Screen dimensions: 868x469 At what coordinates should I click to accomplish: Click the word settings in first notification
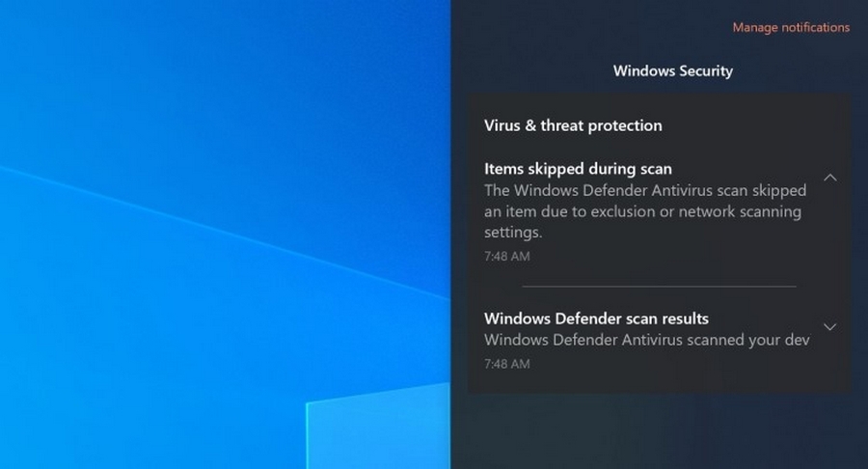point(513,233)
